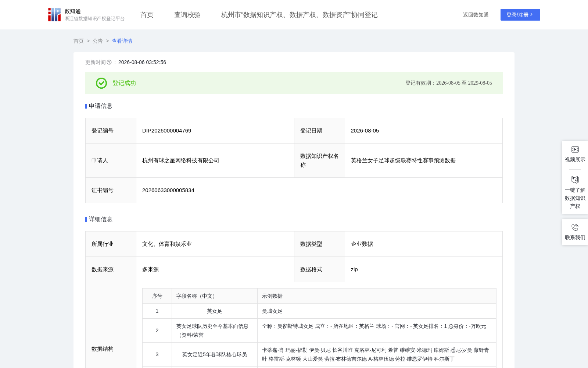Click 返回数知通 link
588x368 pixels.
click(x=476, y=15)
